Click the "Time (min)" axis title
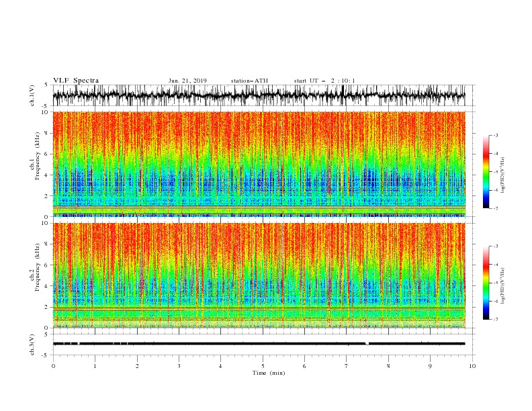This screenshot has width=532, height=411. (x=269, y=373)
